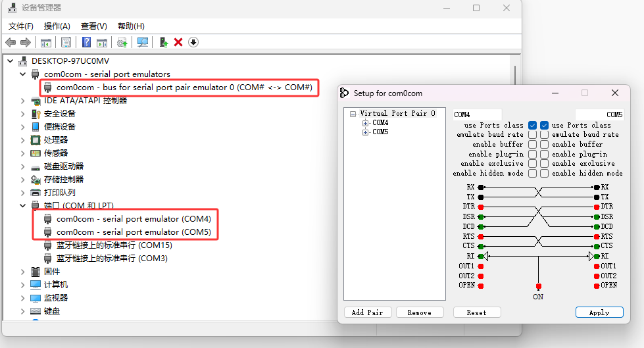Click the Apply button in Setup

(x=599, y=312)
